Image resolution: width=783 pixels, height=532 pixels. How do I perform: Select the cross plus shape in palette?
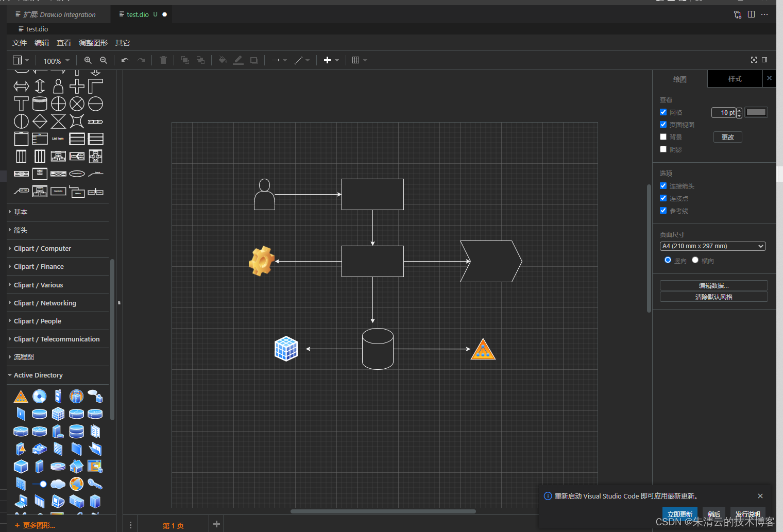pyautogui.click(x=77, y=86)
